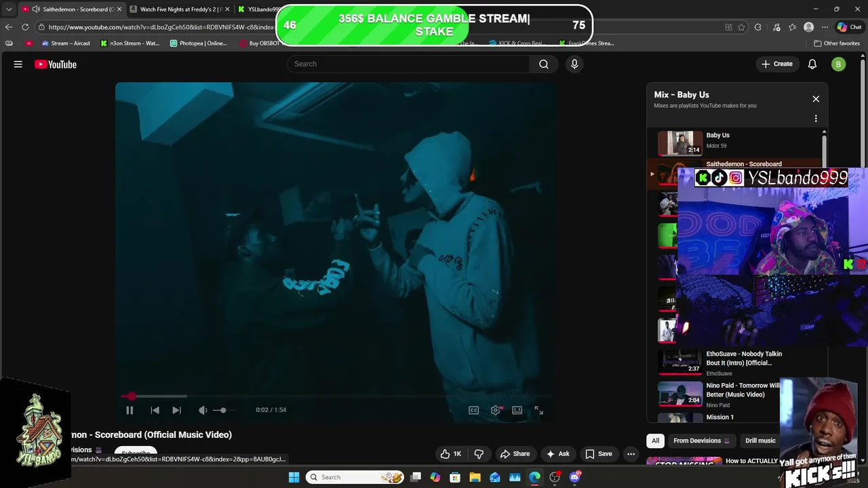Open the Photopea bookmark

click(x=199, y=43)
